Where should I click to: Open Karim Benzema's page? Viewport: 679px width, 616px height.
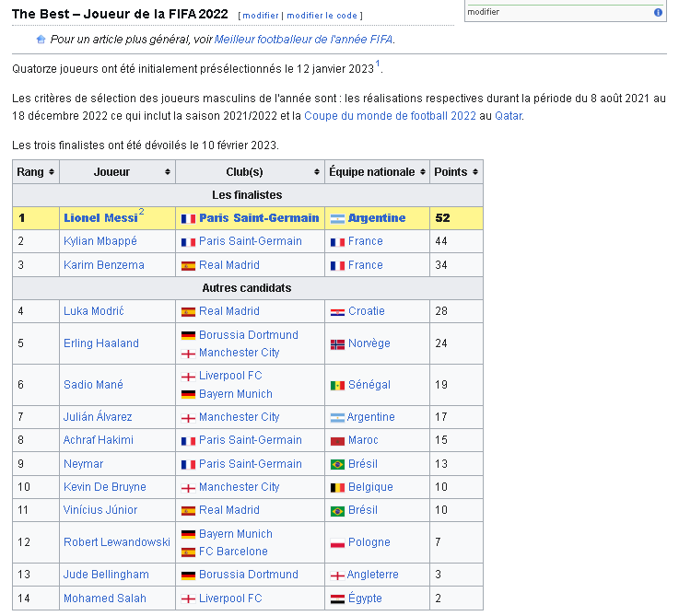coord(104,265)
